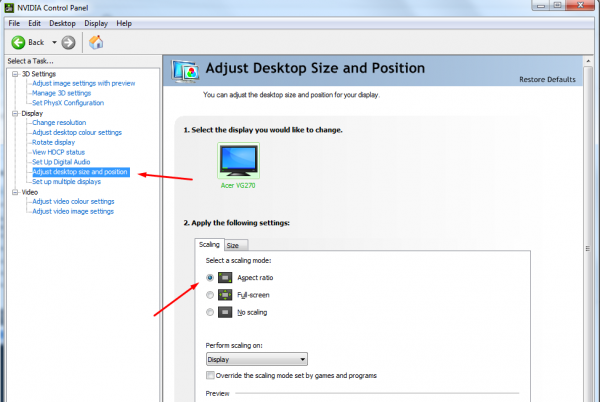This screenshot has height=402, width=600.
Task: Click the Full-screen scaling icon
Action: click(226, 295)
